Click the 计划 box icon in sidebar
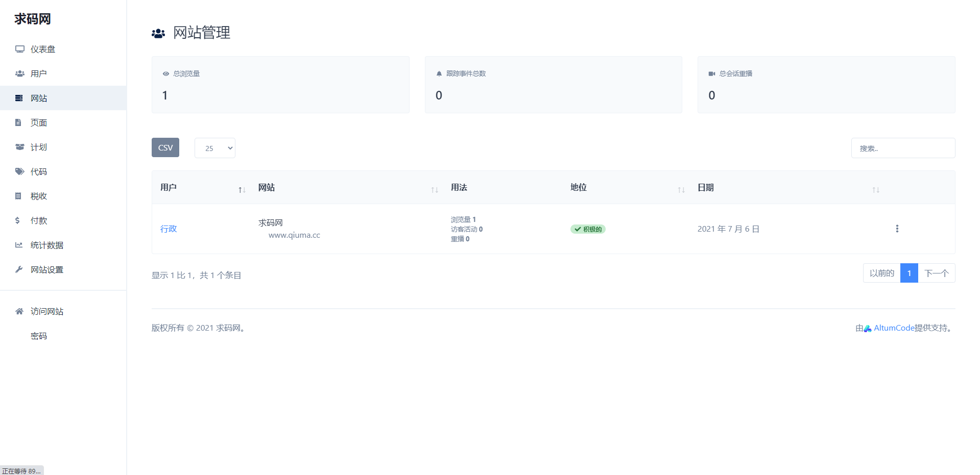This screenshot has width=980, height=475. (x=20, y=147)
